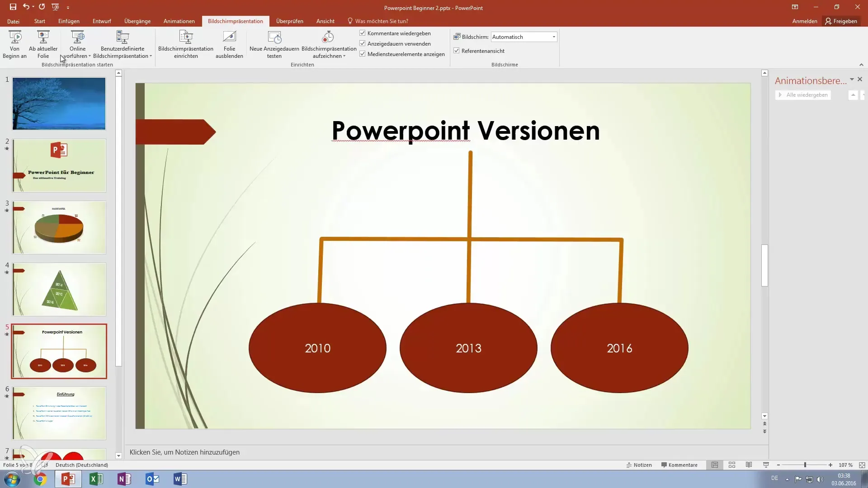Viewport: 868px width, 488px height.
Task: Open Excel from the taskbar
Action: point(96,479)
